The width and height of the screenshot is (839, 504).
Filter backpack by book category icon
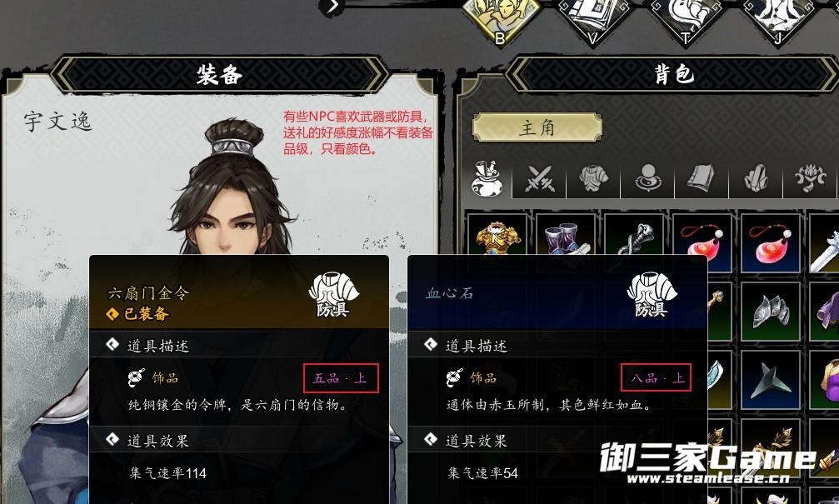702,178
